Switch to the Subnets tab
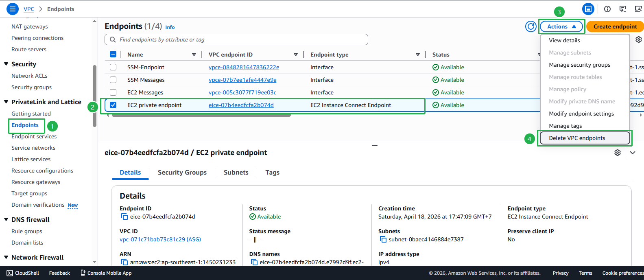Viewport: 644px width, 280px height. tap(236, 173)
